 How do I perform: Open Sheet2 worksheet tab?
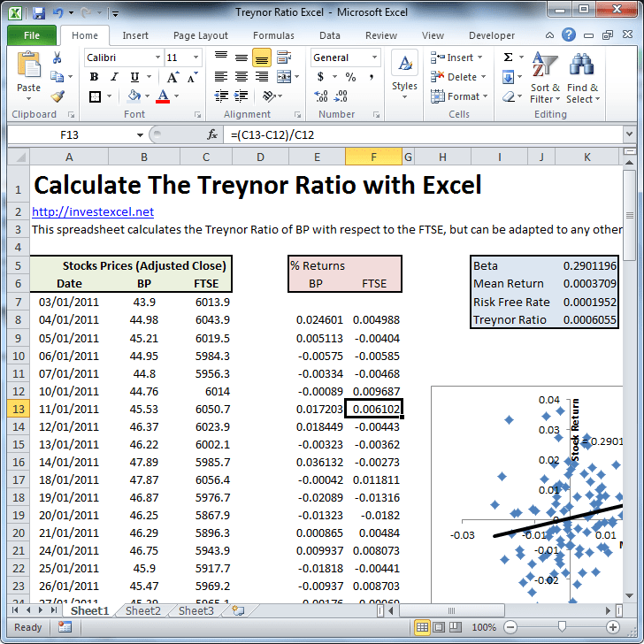143,610
